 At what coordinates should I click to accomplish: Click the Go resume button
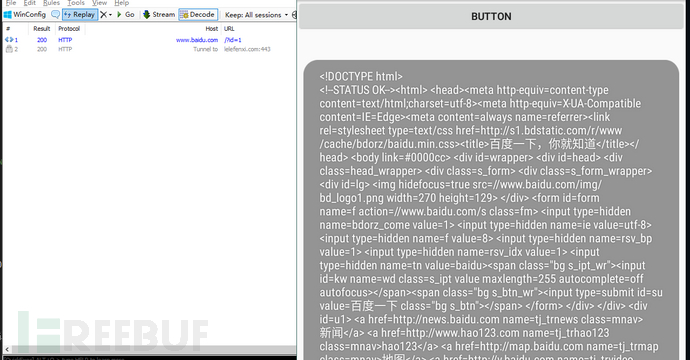click(x=125, y=15)
